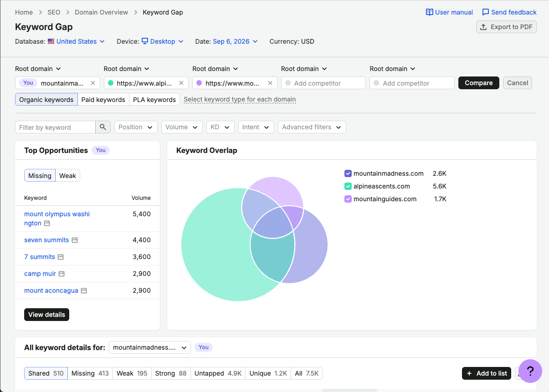Click the Desktop monitor icon
The image size is (549, 392).
[145, 41]
